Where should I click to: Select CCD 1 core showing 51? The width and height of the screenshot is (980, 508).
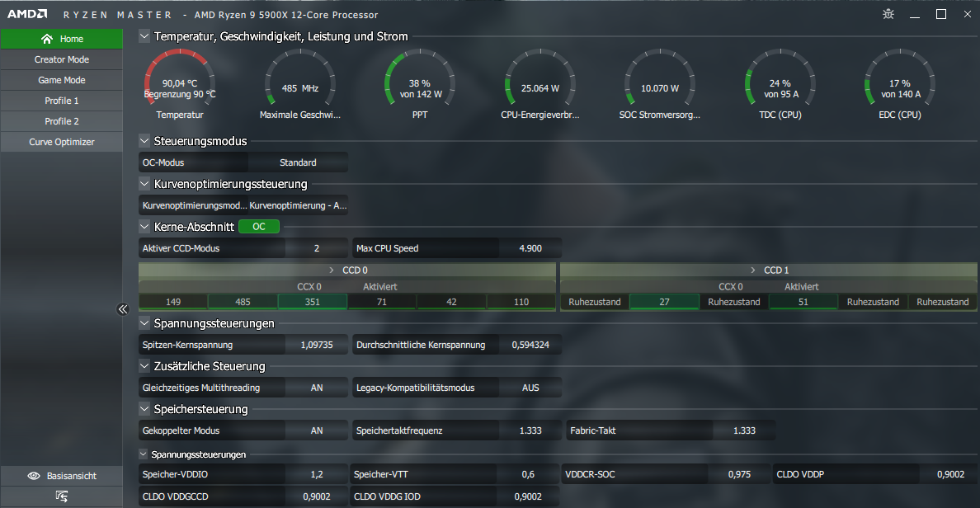pos(803,302)
